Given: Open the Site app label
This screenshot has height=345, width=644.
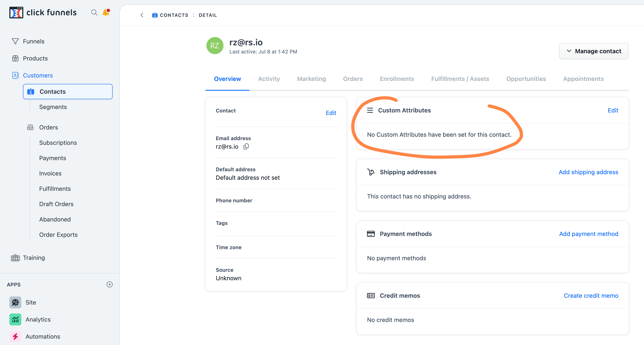Looking at the screenshot, I should (x=31, y=303).
